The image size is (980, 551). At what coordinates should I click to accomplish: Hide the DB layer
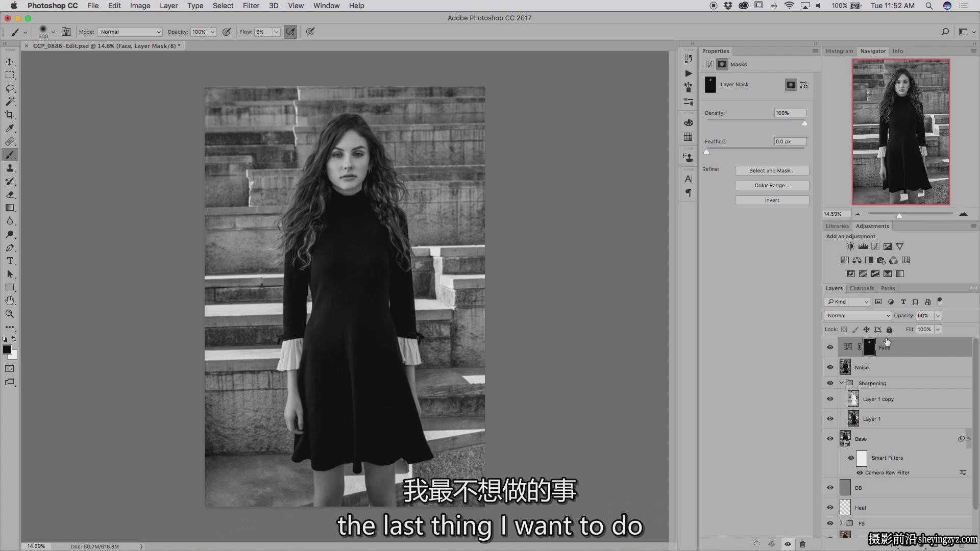[830, 488]
